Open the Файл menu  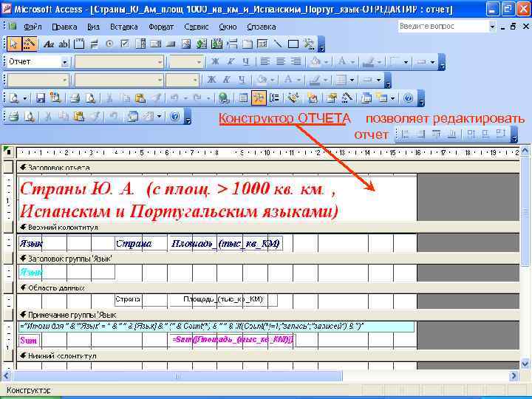click(x=33, y=27)
